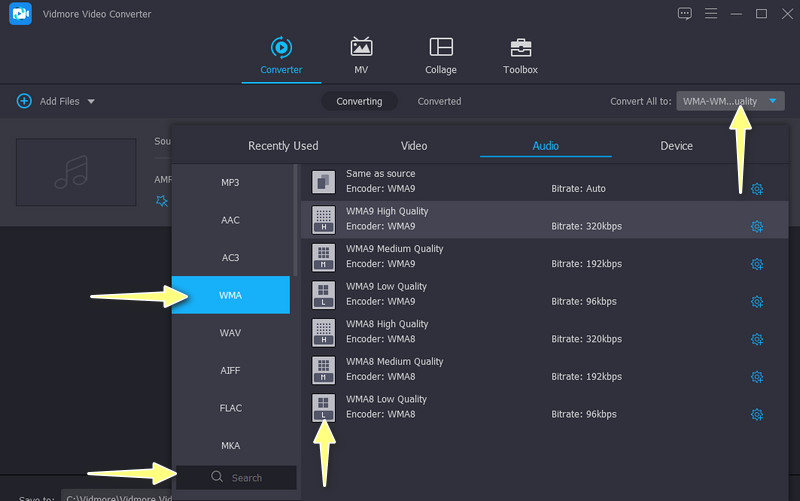Open settings gear for WMA8 Low Quality
Viewport: 800px width, 501px height.
point(757,414)
